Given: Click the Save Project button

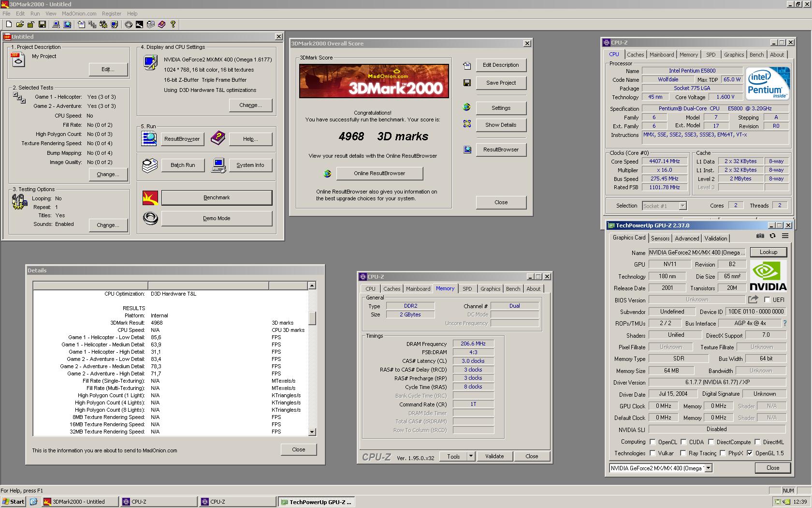Looking at the screenshot, I should (501, 83).
